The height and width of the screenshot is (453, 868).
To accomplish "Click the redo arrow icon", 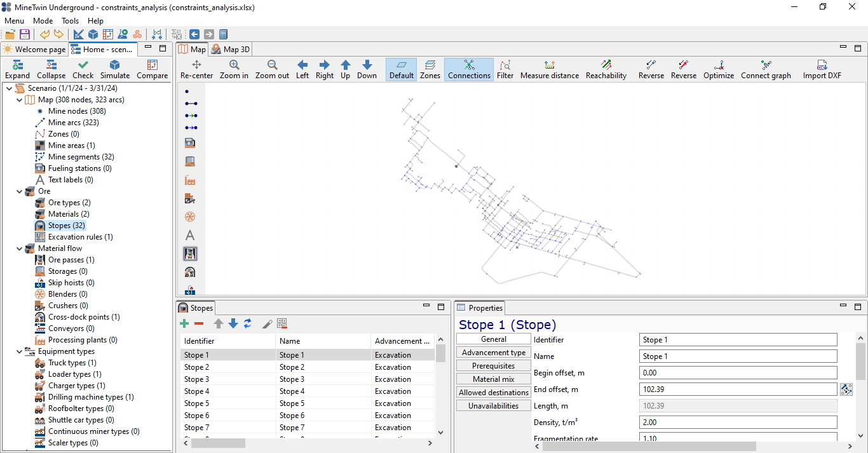I will [x=58, y=34].
